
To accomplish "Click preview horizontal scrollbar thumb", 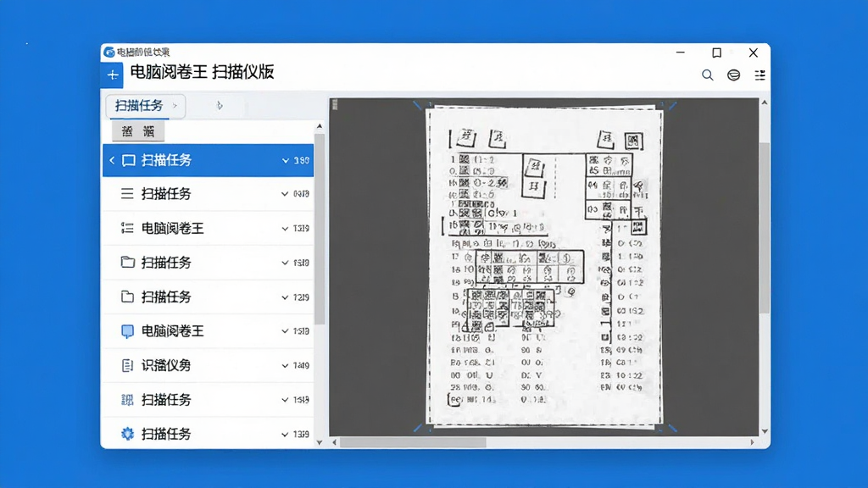I will [413, 442].
